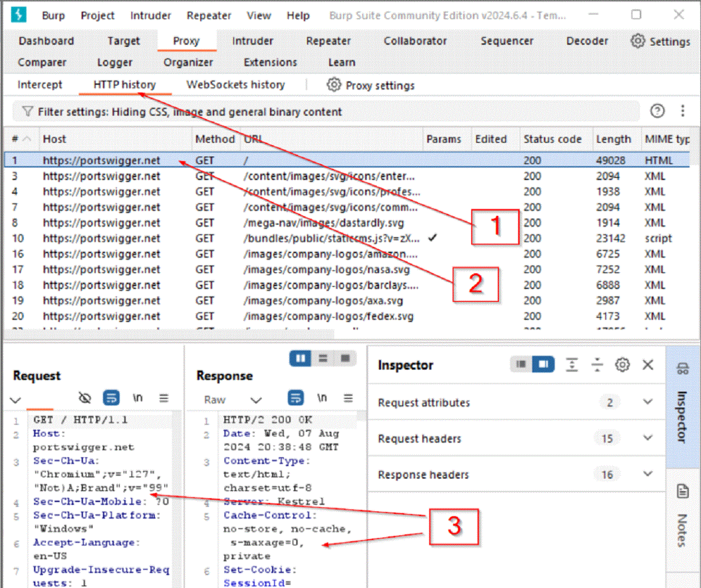This screenshot has height=588, width=701.
Task: Open the Raw view dropdown in Response
Action: 256,400
